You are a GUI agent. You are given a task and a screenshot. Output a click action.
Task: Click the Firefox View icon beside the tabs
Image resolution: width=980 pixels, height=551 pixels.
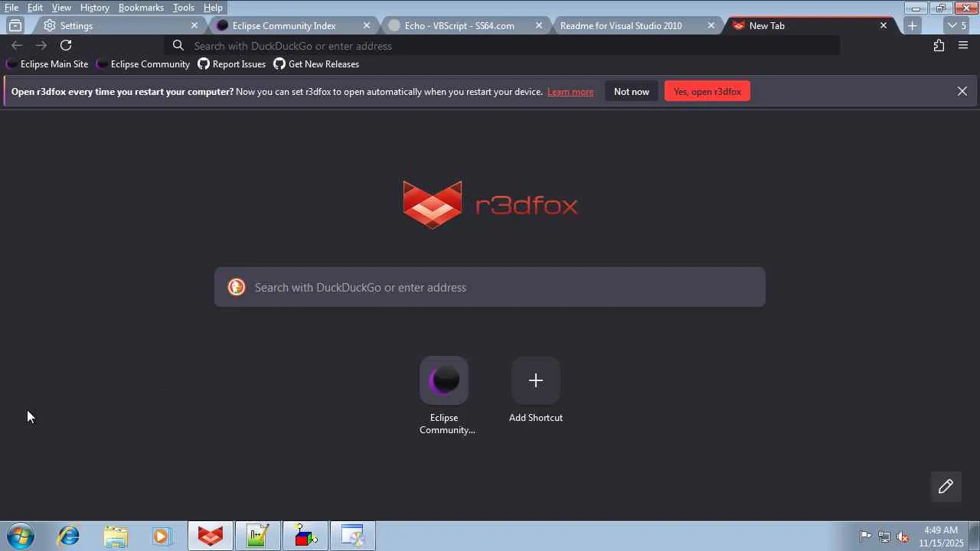(15, 25)
